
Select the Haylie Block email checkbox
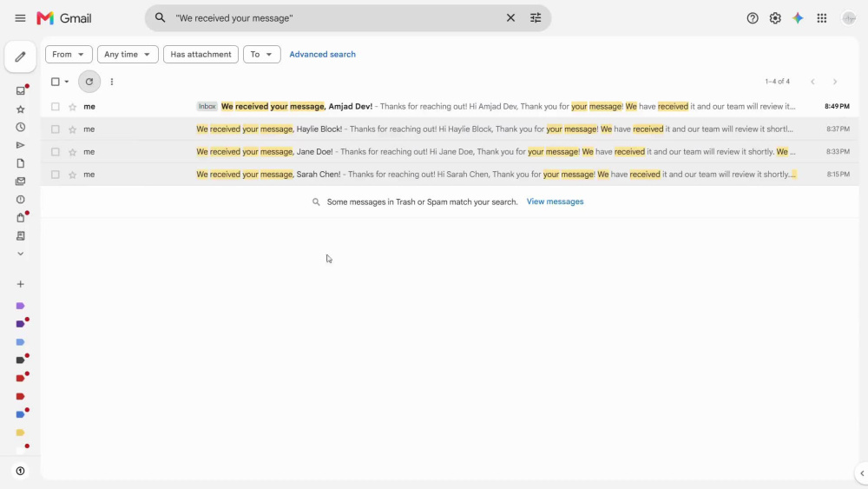56,129
